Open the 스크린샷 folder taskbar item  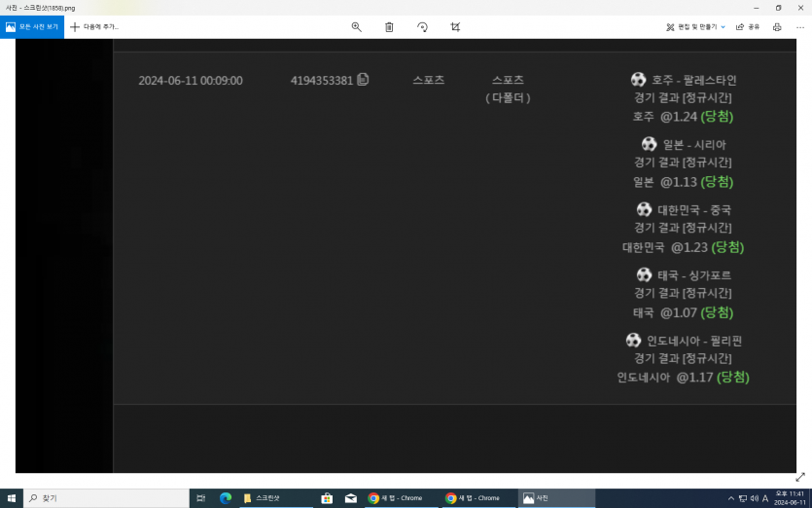pos(276,498)
